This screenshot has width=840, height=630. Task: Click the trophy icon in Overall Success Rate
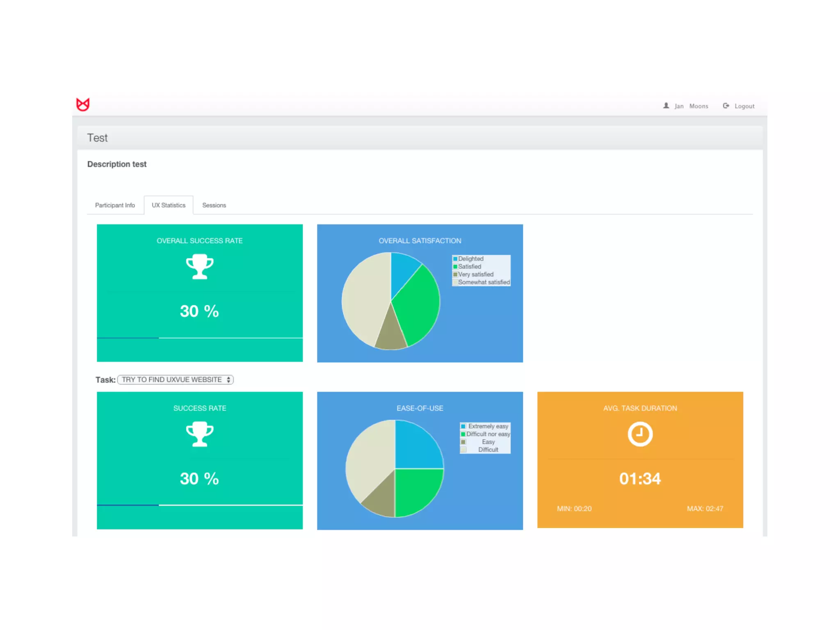[x=200, y=267]
